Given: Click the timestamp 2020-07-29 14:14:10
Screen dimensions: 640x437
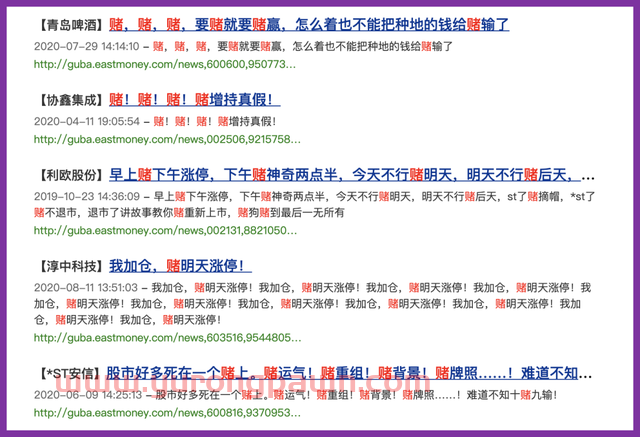Looking at the screenshot, I should [x=87, y=47].
